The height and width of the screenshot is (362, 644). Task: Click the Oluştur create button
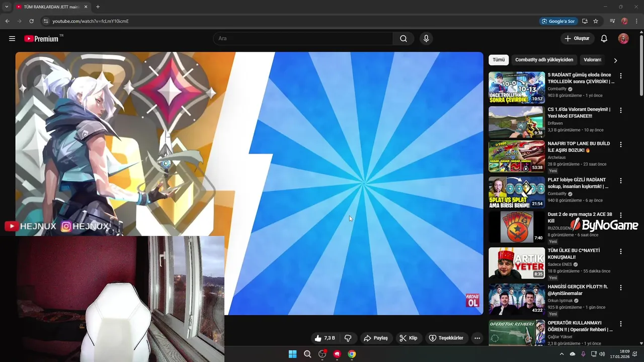(577, 39)
